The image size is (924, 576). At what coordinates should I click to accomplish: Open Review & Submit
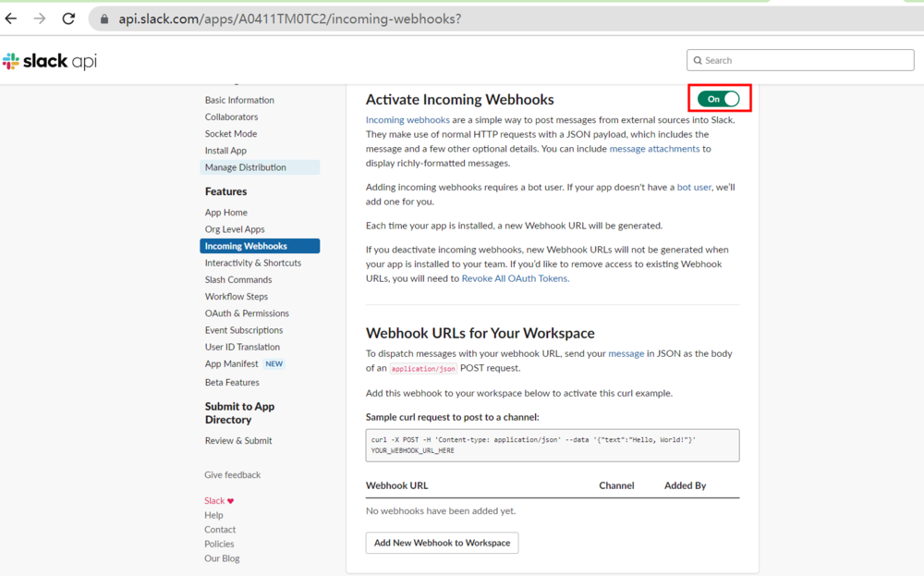238,440
